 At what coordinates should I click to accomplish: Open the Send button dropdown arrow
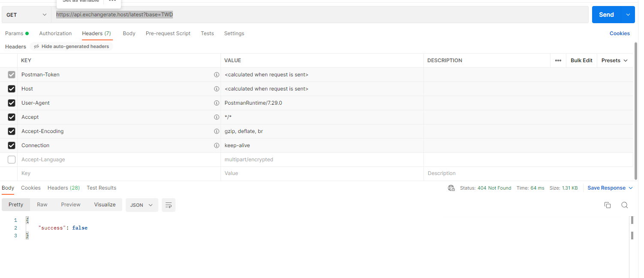pos(628,15)
